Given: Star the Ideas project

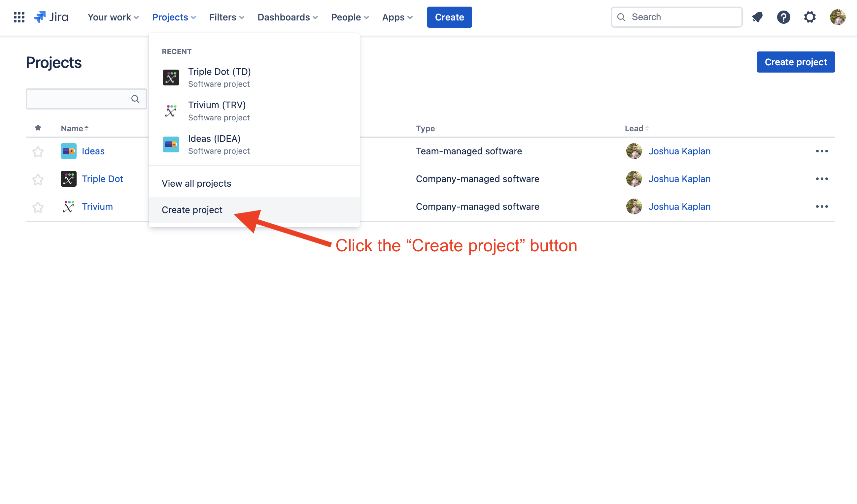Looking at the screenshot, I should tap(37, 152).
